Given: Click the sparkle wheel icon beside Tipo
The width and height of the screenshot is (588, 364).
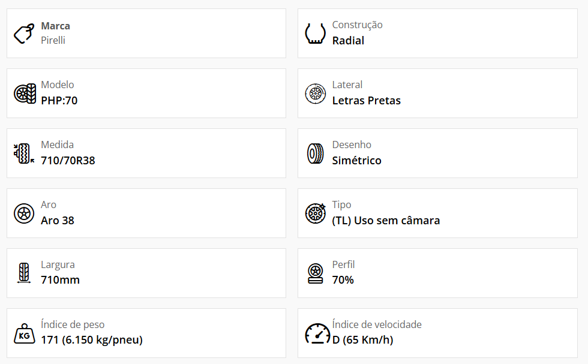Looking at the screenshot, I should 316,213.
